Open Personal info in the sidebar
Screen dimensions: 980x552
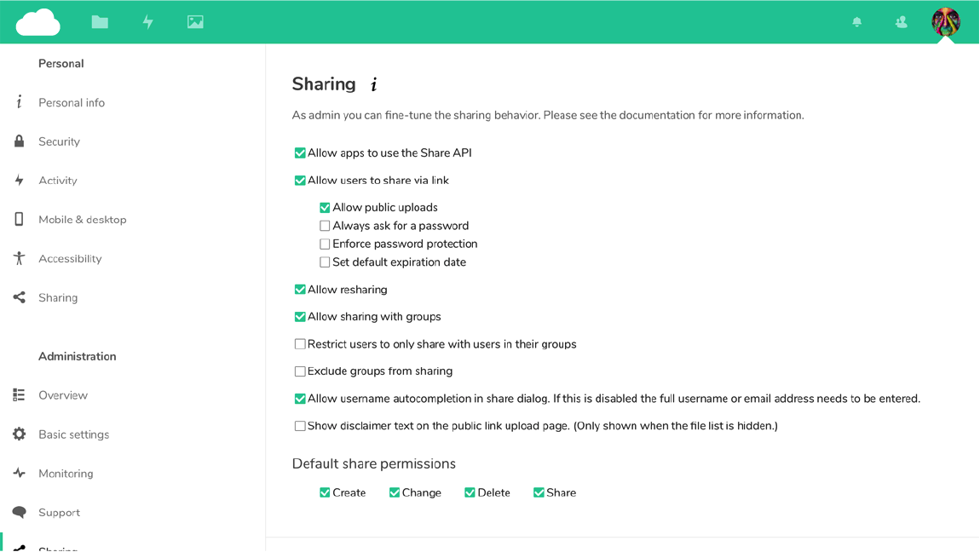click(72, 103)
